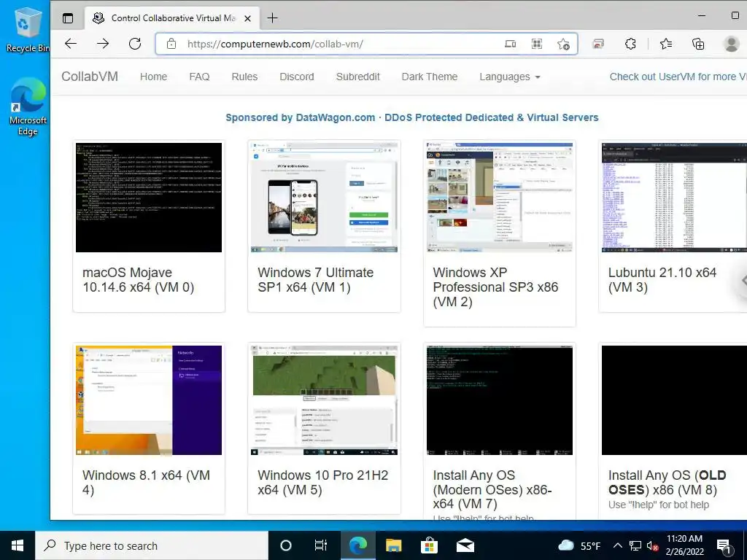Open the clock showing 11:20 AM
This screenshot has width=747, height=560.
[684, 545]
